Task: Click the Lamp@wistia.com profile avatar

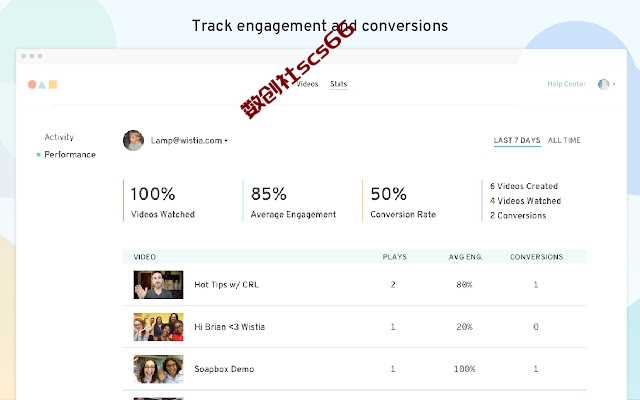Action: [133, 140]
